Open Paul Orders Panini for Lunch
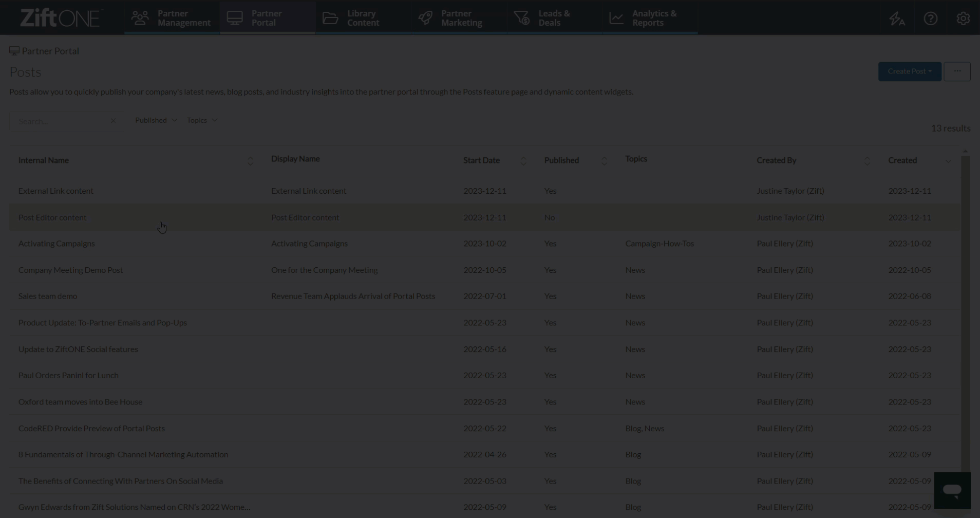Viewport: 980px width, 518px height. pyautogui.click(x=68, y=375)
